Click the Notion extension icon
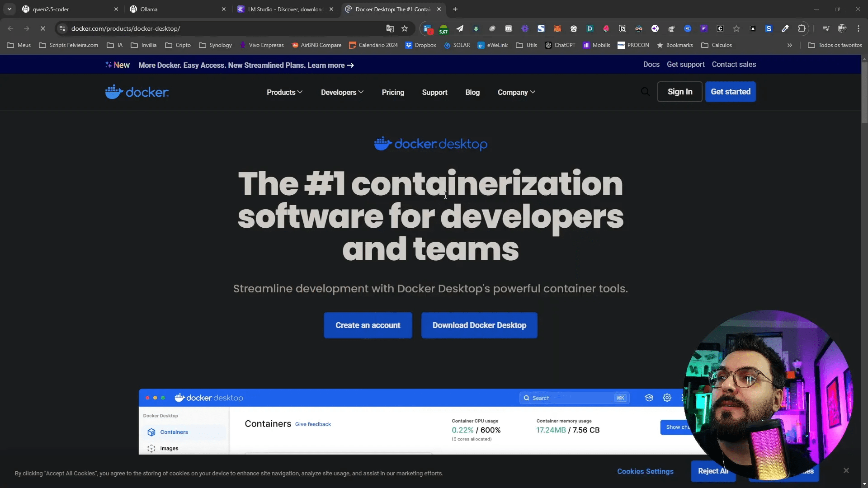 point(623,28)
